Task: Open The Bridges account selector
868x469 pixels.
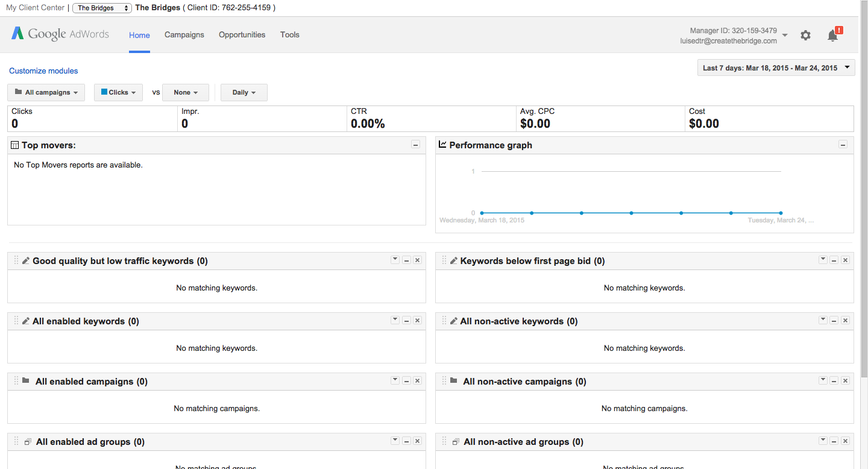Action: [x=102, y=8]
